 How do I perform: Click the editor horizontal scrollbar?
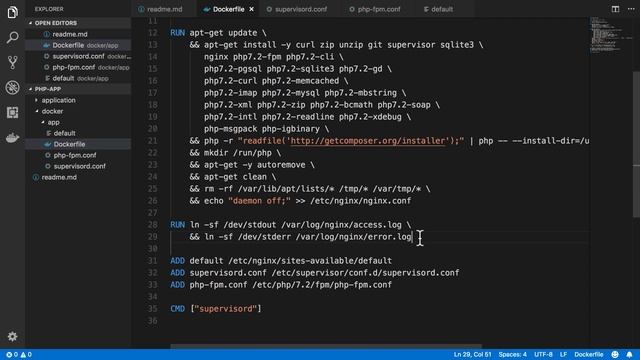[x=326, y=346]
